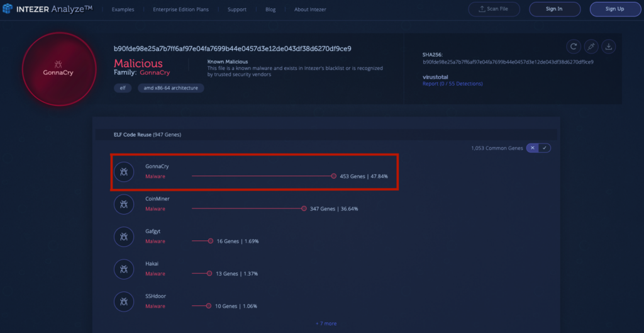Click the GonnaCry malware bug icon
This screenshot has height=333, width=644.
(x=124, y=171)
